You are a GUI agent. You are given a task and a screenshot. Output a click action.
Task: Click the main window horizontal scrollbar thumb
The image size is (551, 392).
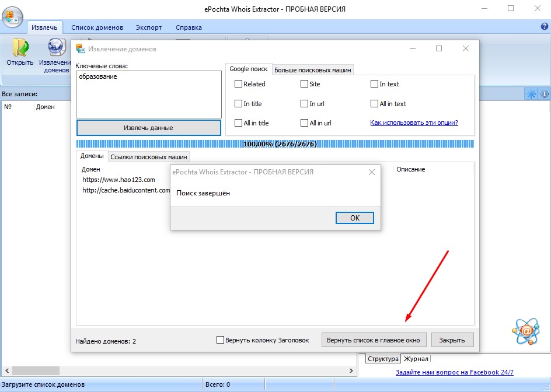click(36, 370)
